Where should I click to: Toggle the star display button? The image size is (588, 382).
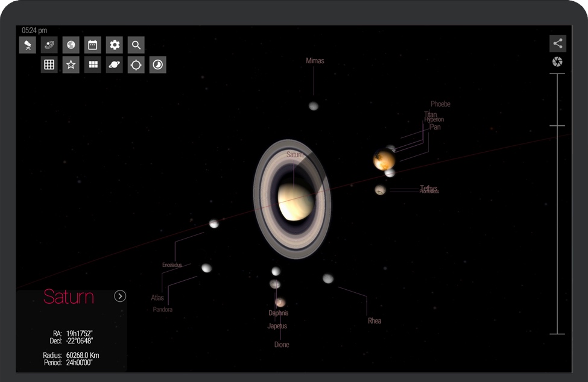(71, 65)
